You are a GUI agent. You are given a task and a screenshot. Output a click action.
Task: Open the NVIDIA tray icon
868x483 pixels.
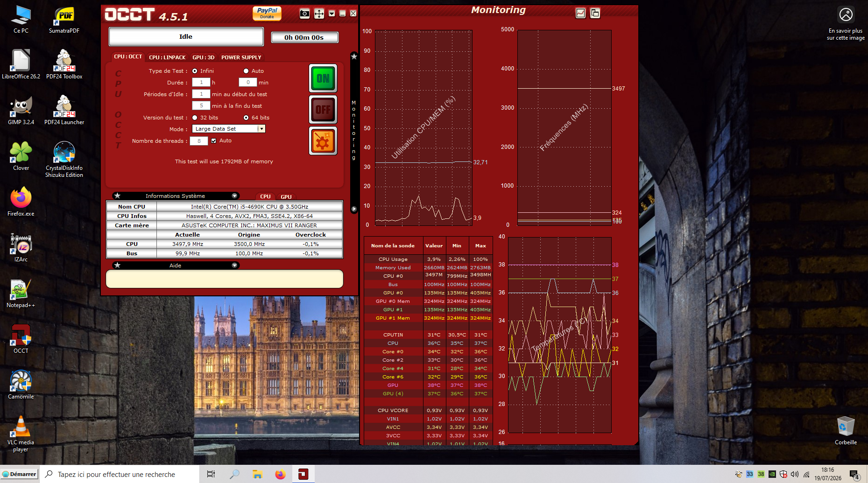click(x=772, y=475)
